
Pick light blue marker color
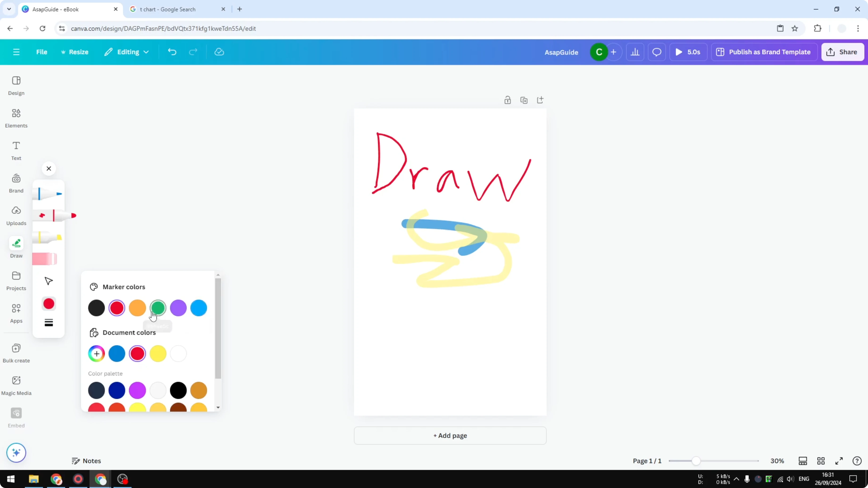pos(199,308)
